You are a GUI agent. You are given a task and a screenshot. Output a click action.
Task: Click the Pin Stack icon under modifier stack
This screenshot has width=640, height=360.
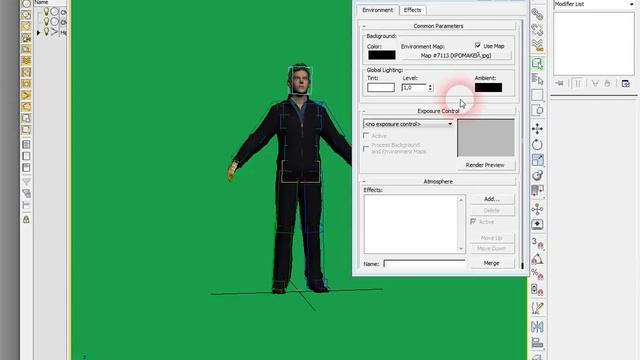[559, 84]
